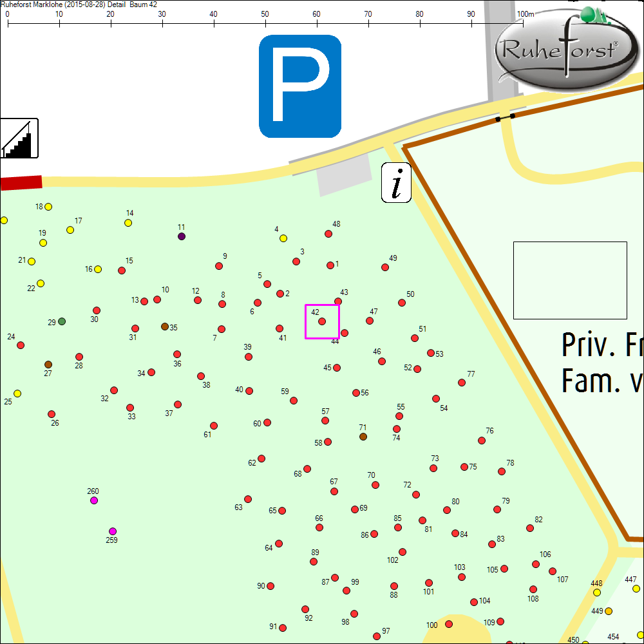Select red tree marker 76
644x644 pixels.
click(x=482, y=440)
